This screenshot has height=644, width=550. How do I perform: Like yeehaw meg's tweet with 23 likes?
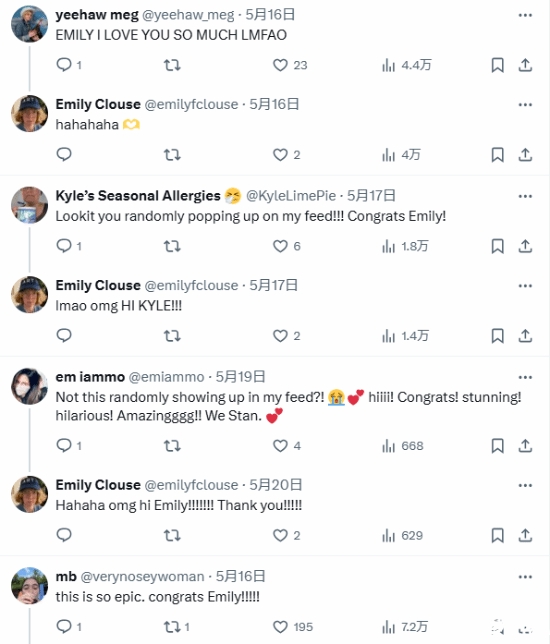(x=290, y=65)
